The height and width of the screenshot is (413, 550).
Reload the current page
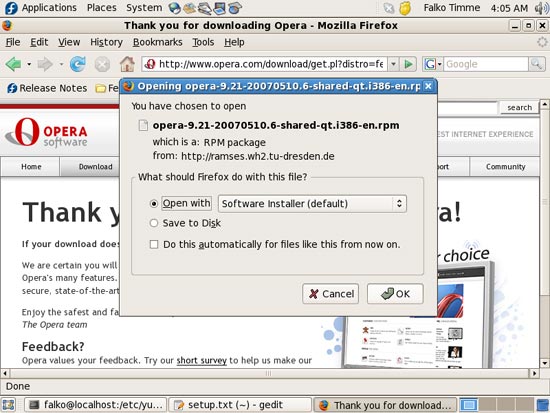78,64
